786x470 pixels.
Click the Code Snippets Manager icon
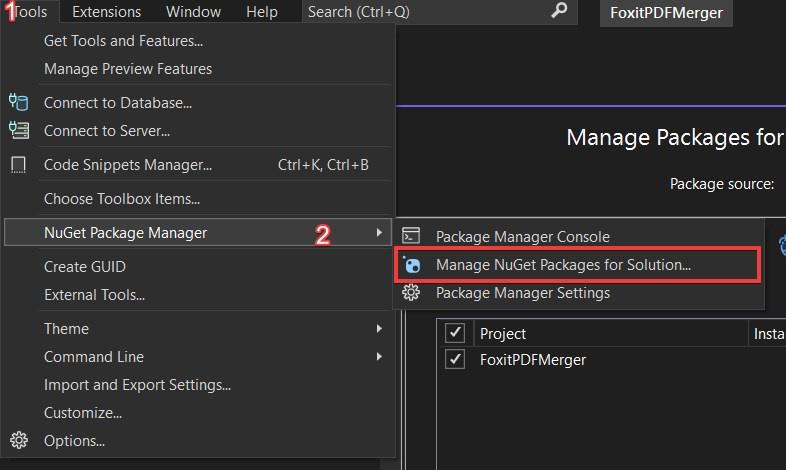[19, 164]
